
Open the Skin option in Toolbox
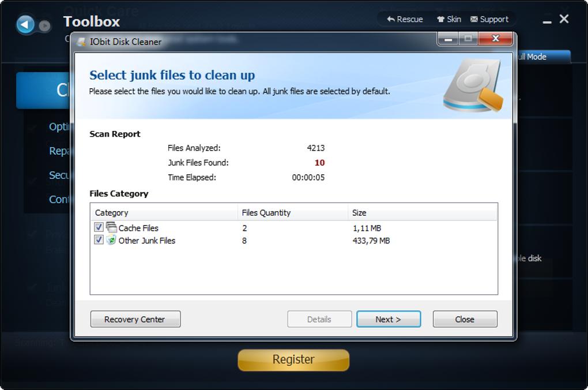point(449,19)
